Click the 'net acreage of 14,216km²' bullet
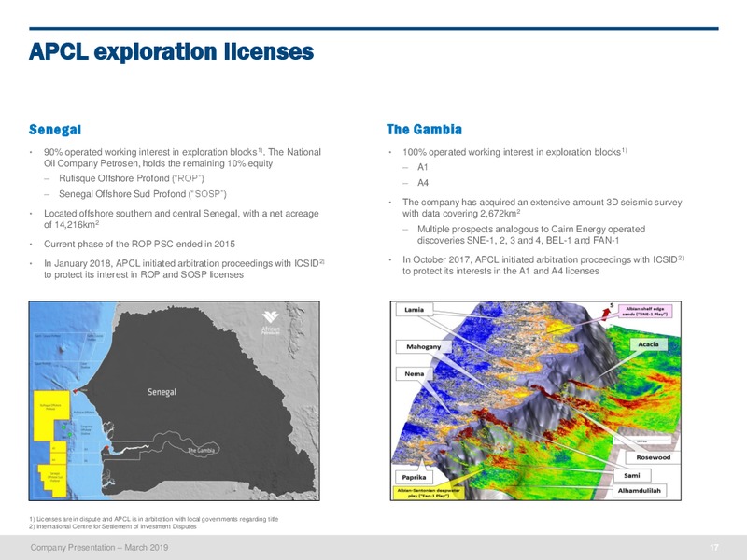Image resolution: width=747 pixels, height=560 pixels. pos(181,219)
